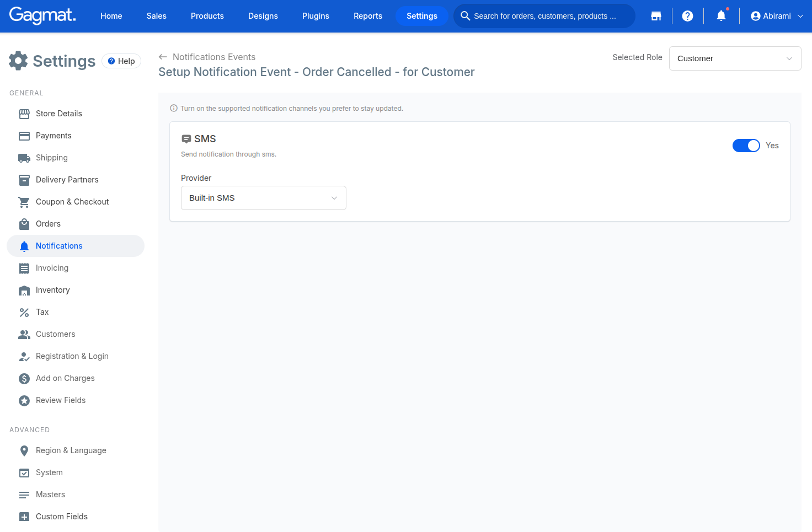Click the Region & Language pin icon
The height and width of the screenshot is (532, 812).
coord(24,450)
